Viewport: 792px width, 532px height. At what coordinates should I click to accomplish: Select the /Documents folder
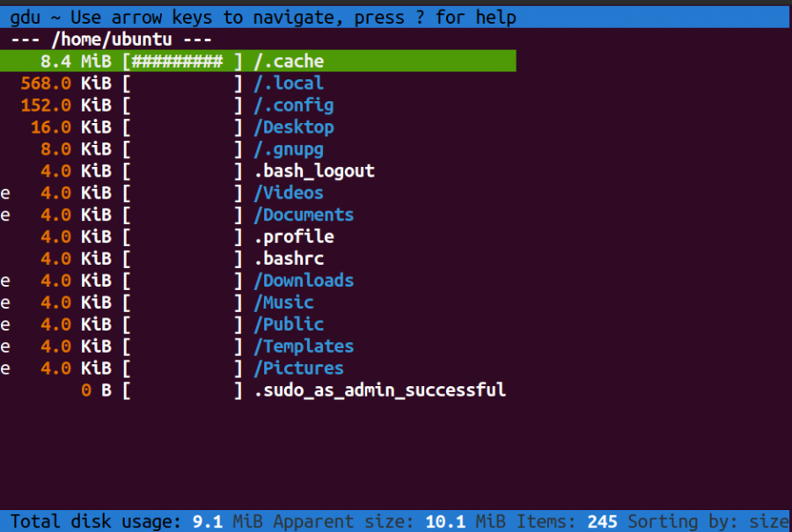point(304,215)
